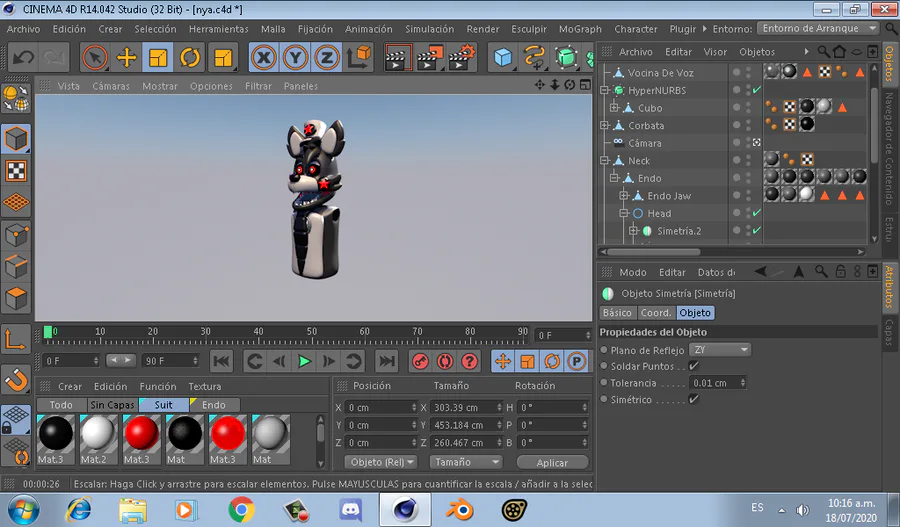This screenshot has height=527, width=900.
Task: Open material manager Textura menu
Action: pos(205,386)
